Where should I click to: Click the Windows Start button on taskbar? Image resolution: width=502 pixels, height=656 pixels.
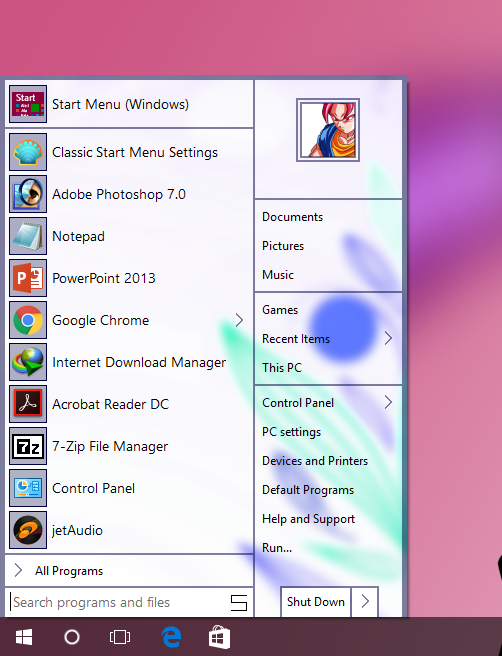coord(24,637)
